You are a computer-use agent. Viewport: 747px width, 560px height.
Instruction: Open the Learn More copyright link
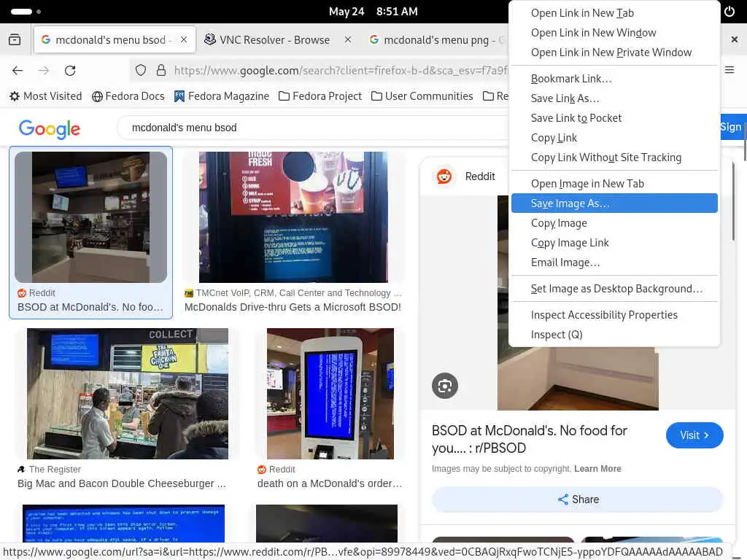point(597,469)
